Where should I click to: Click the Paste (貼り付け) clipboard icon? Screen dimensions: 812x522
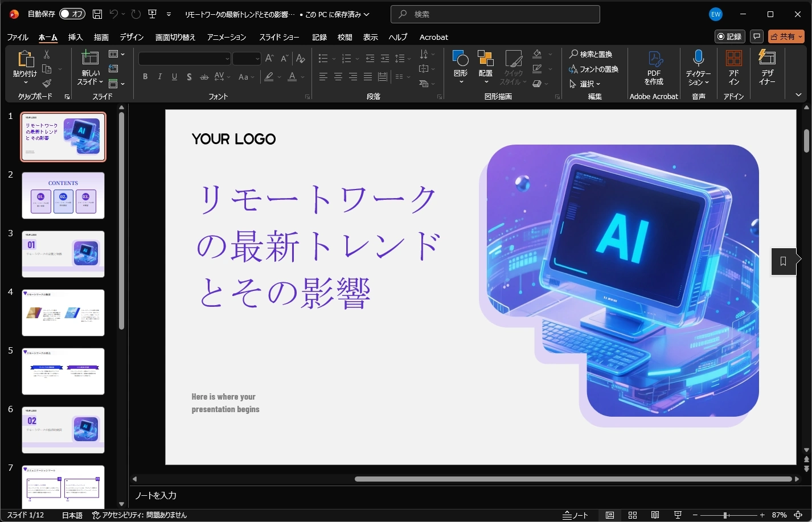click(x=24, y=59)
